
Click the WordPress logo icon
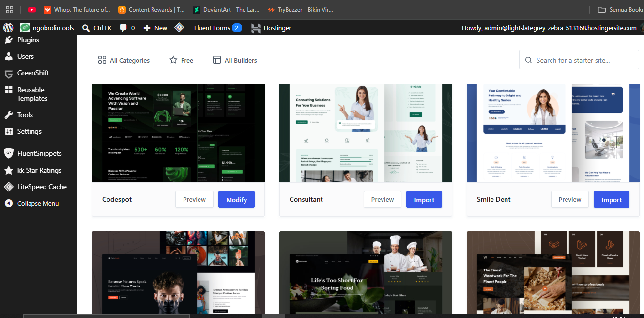[8, 28]
